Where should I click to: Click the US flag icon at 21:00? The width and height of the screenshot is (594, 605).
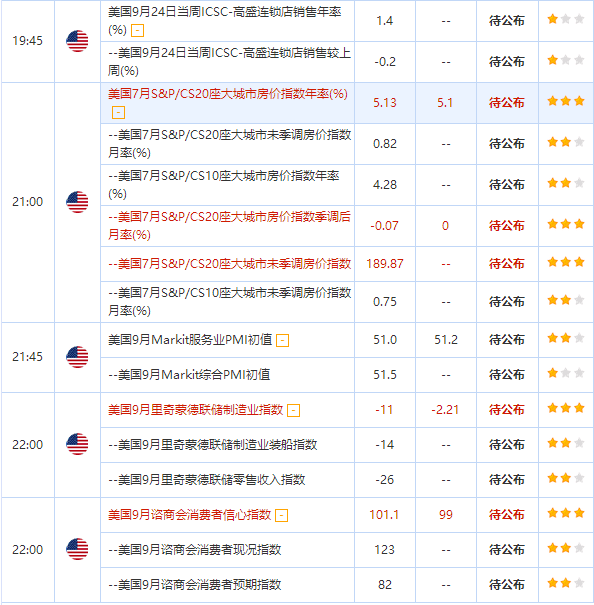point(77,202)
